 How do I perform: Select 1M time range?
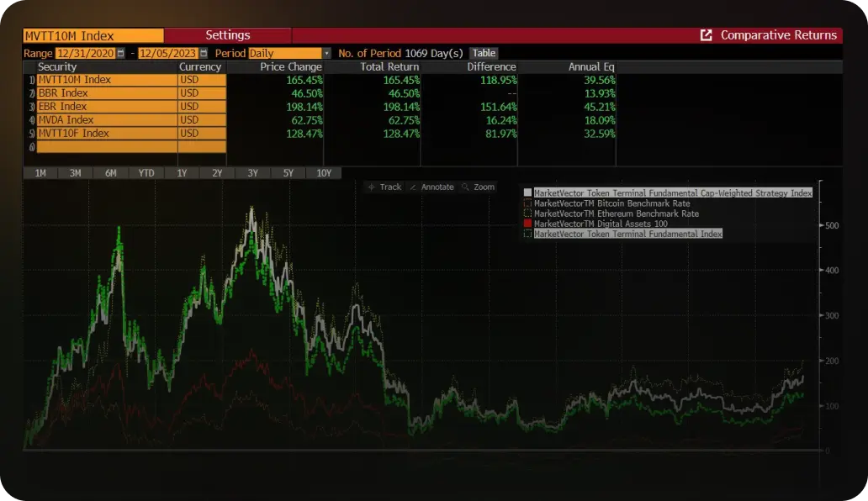click(40, 173)
